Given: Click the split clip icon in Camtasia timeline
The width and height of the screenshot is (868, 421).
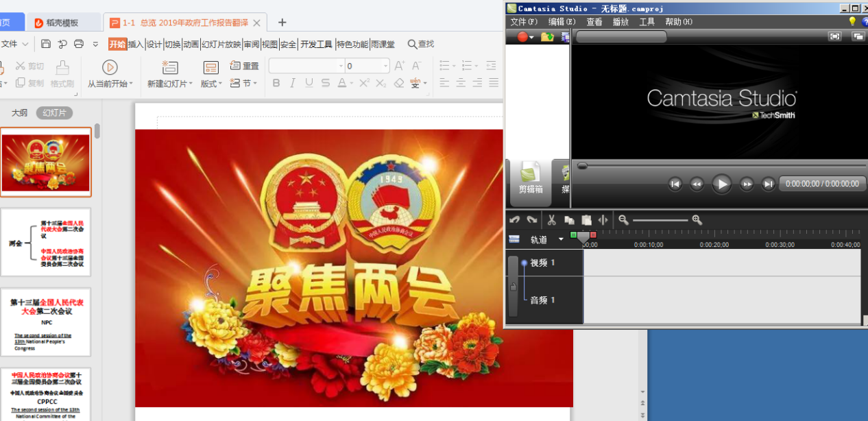Looking at the screenshot, I should pyautogui.click(x=603, y=220).
